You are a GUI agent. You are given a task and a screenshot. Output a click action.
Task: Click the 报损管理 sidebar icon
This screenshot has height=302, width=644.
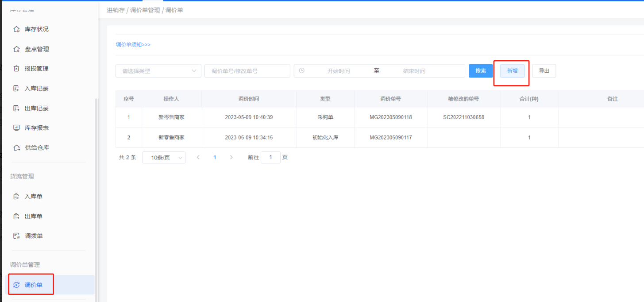click(16, 69)
